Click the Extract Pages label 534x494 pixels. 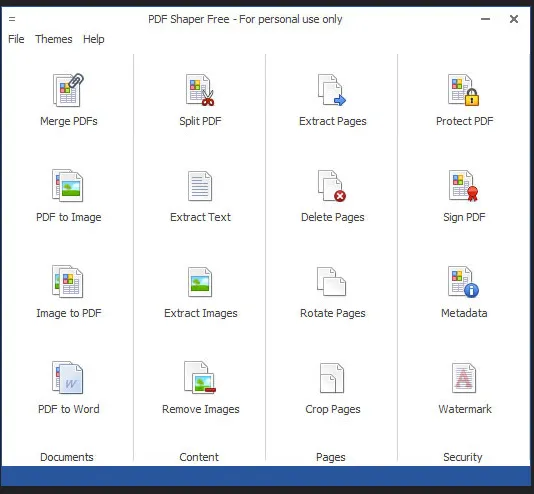[333, 121]
